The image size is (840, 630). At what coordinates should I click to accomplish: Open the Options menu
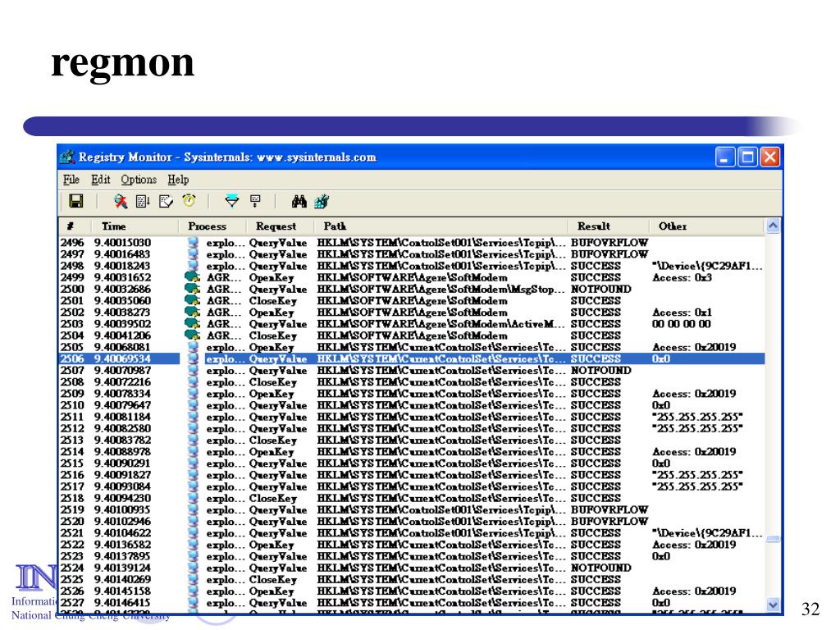point(139,180)
